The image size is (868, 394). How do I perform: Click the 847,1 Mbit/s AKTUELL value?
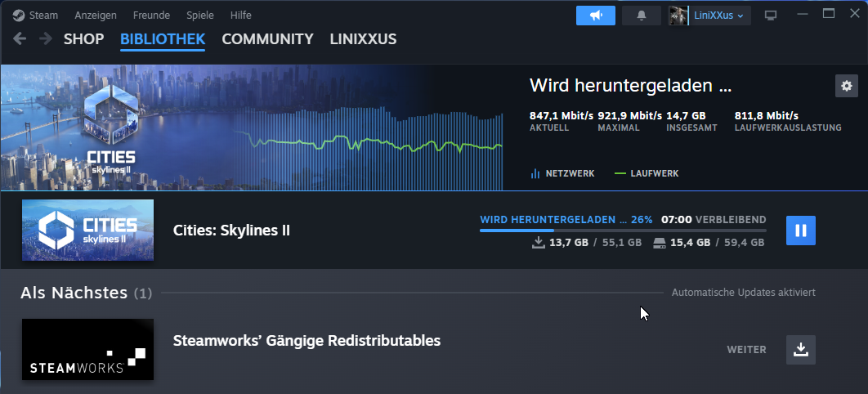562,115
